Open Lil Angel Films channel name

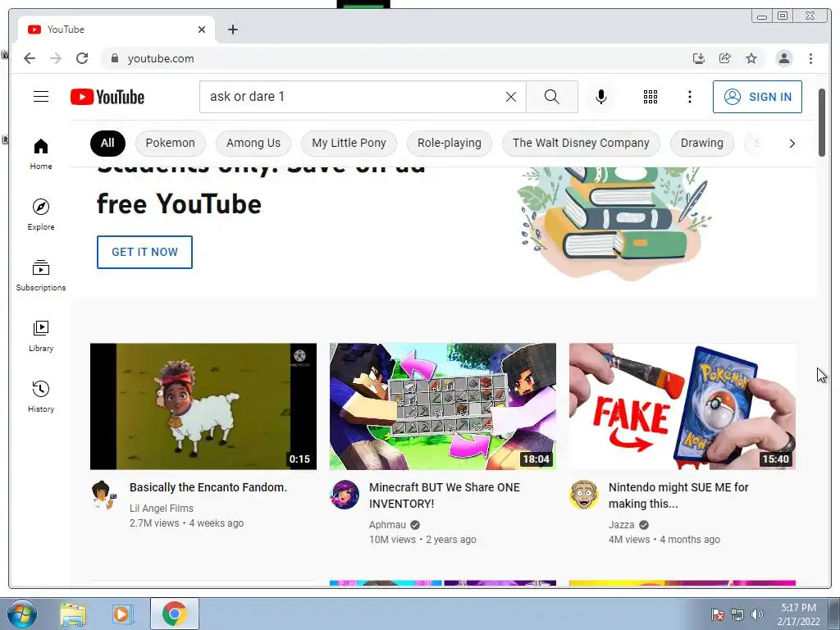point(162,509)
